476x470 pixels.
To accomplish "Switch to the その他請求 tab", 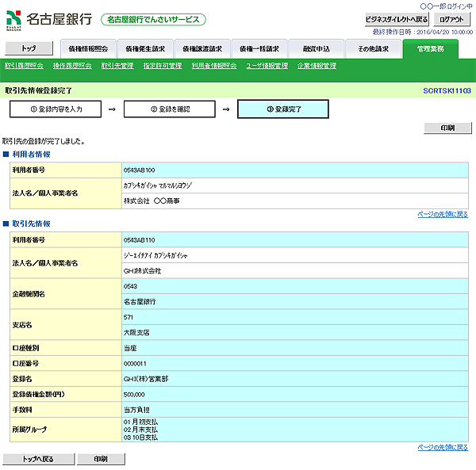I will point(374,49).
